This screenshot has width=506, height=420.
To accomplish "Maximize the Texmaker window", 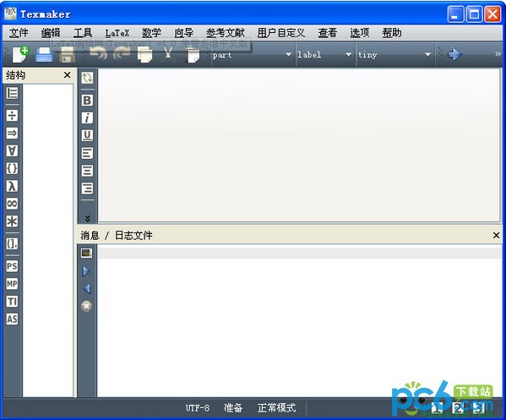I will pyautogui.click(x=475, y=14).
